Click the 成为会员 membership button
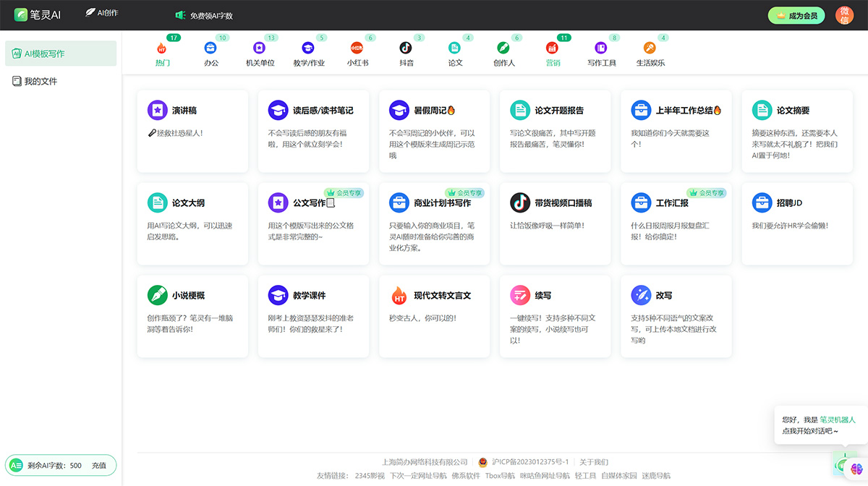Screen dimensions: 868x486 point(796,14)
